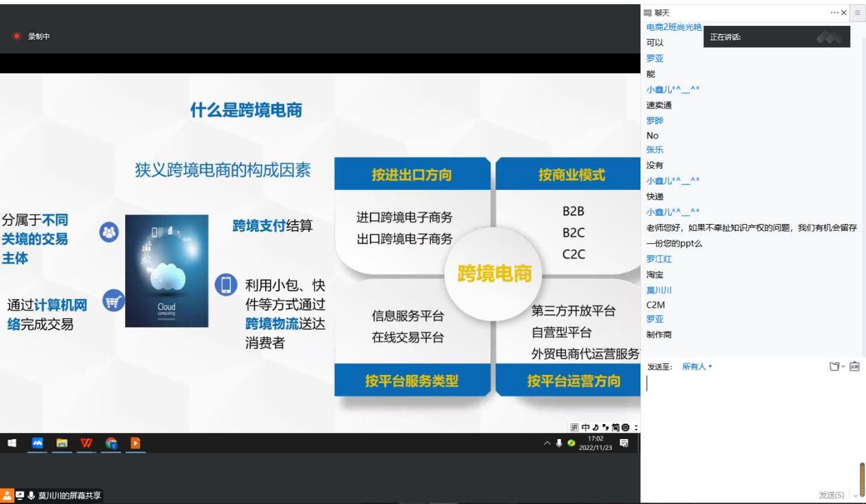This screenshot has width=866, height=504.
Task: Open the chat settings icon right of folder
Action: (854, 367)
